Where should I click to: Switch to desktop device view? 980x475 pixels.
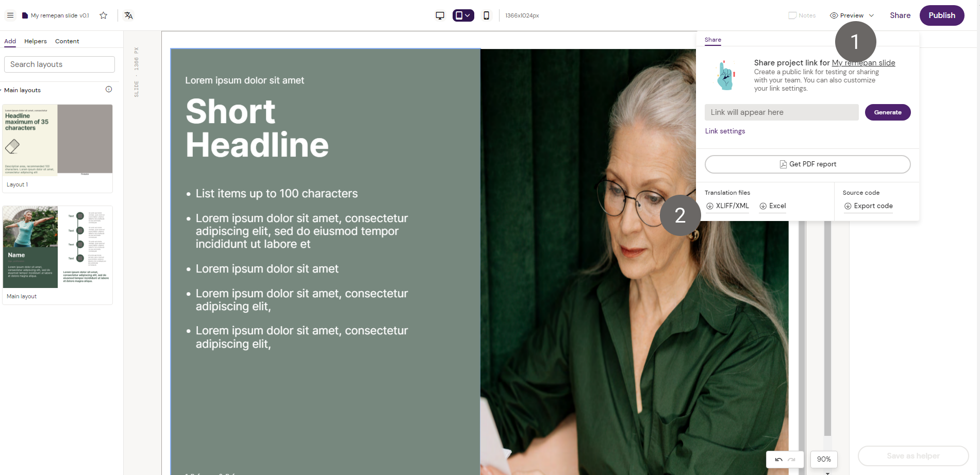[x=440, y=15]
